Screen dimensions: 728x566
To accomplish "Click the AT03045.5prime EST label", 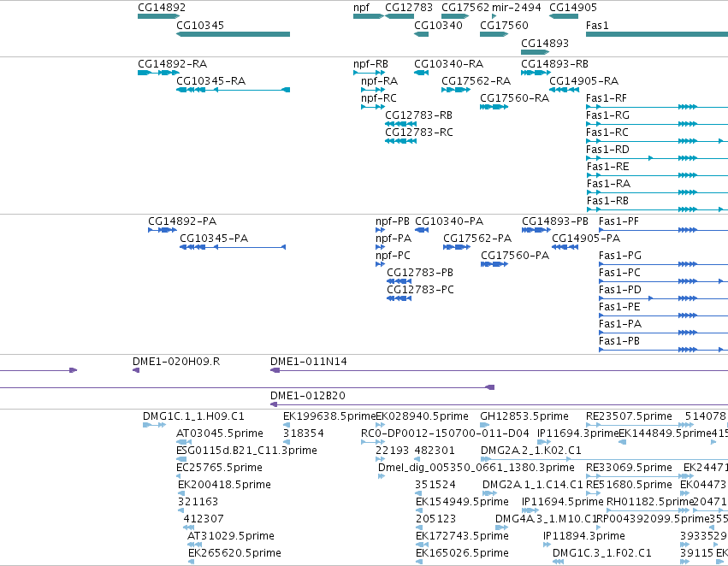I will point(220,433).
